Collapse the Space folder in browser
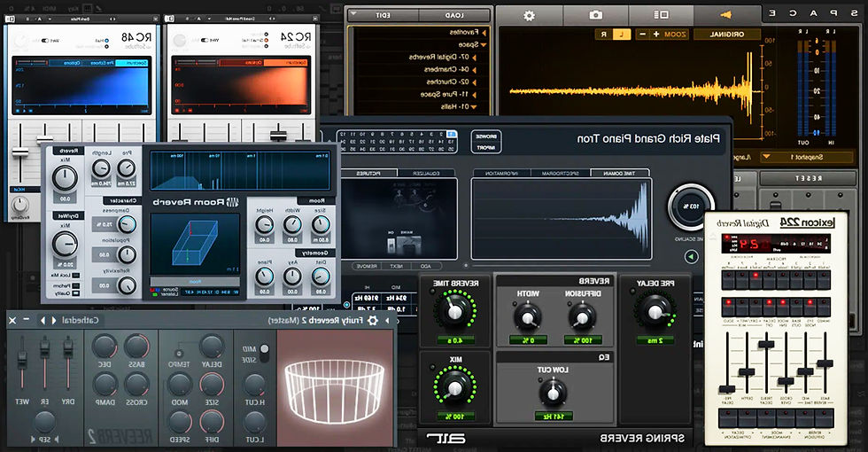Screen dimensions: 868x452 click(x=484, y=45)
